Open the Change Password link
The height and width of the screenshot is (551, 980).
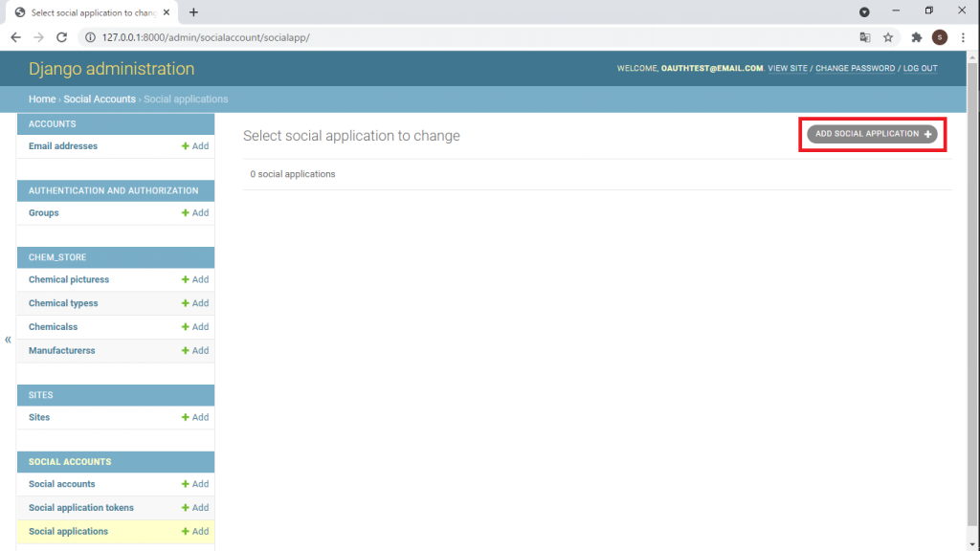[x=855, y=69]
